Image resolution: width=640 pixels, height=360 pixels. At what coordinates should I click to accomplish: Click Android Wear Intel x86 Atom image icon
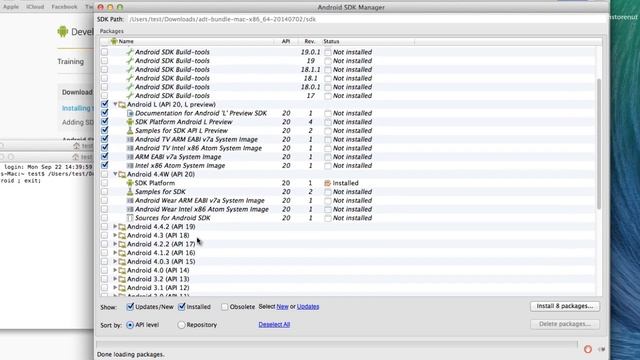[x=130, y=209]
